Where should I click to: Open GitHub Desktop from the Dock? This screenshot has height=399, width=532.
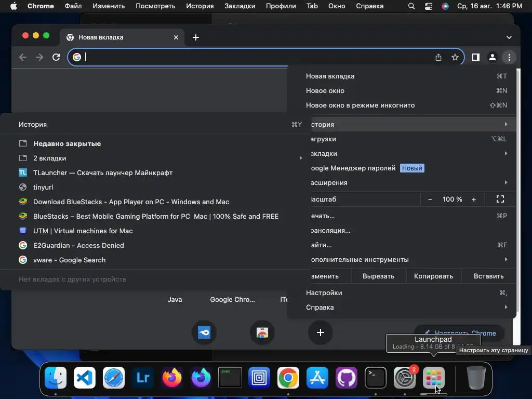pos(347,377)
